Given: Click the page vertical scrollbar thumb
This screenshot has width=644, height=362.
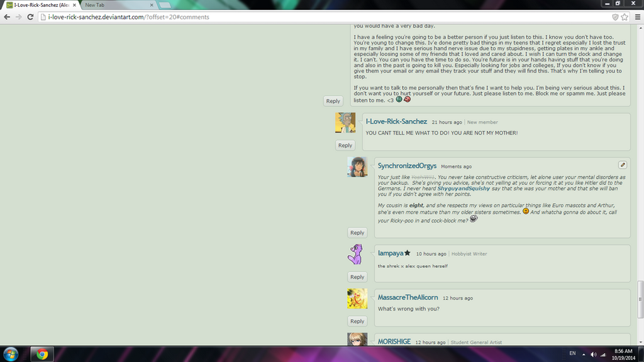Looking at the screenshot, I should tap(640, 300).
